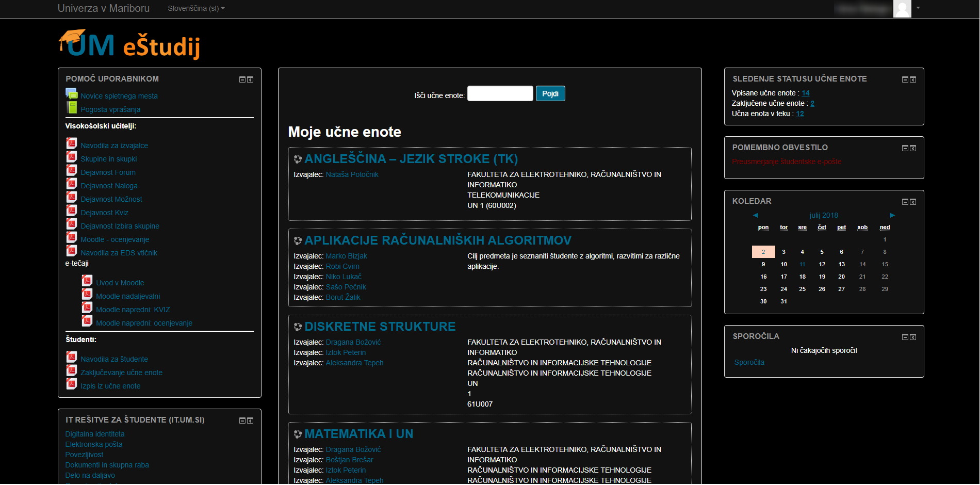Hide the Sledenje statusu učne enote block
The height and width of the screenshot is (485, 980).
905,79
